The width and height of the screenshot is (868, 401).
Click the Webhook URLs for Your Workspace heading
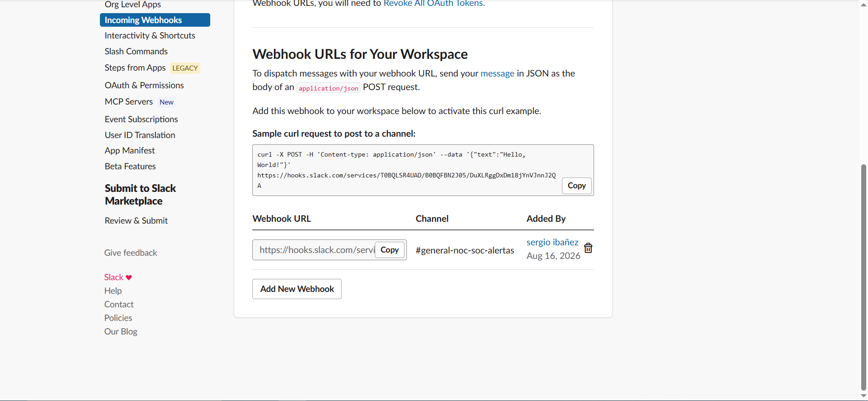pos(360,54)
